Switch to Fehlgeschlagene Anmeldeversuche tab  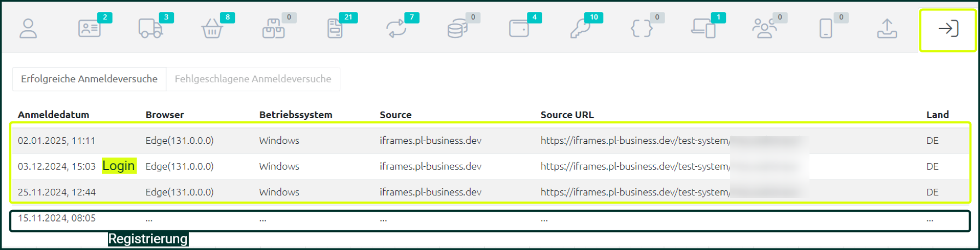click(x=253, y=79)
